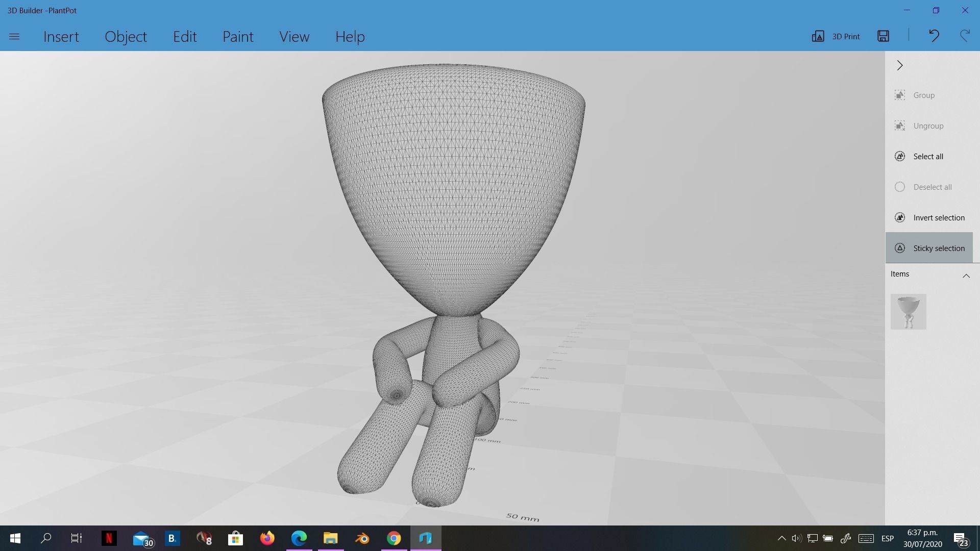Open the hamburger navigation menu

tap(14, 37)
